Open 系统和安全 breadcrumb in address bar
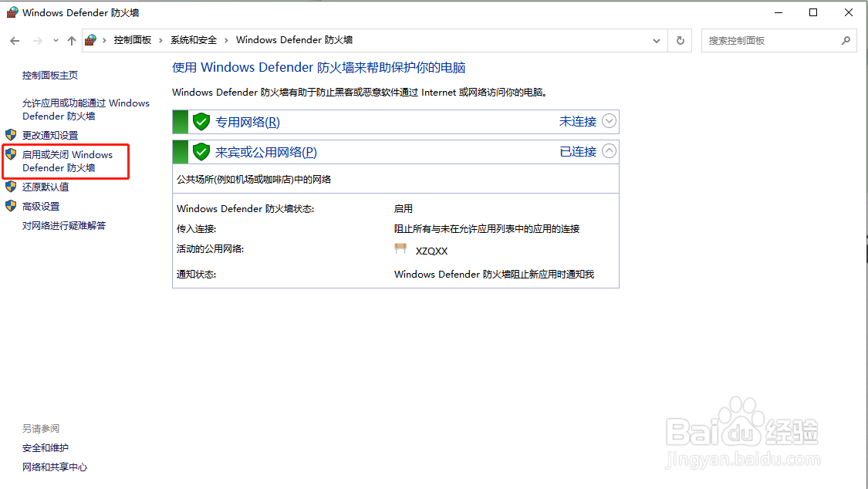 click(x=194, y=40)
